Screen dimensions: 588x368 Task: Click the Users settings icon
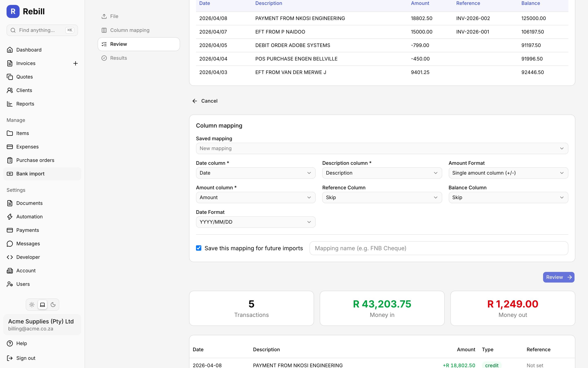(x=10, y=284)
